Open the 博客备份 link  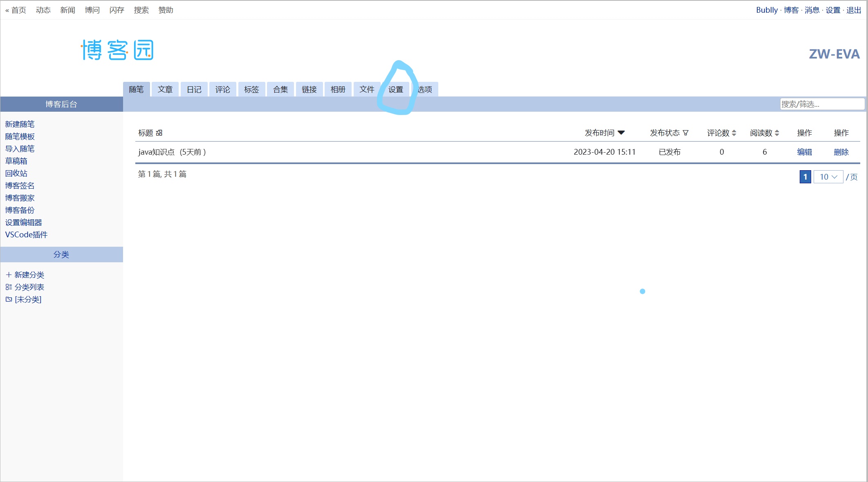(20, 210)
